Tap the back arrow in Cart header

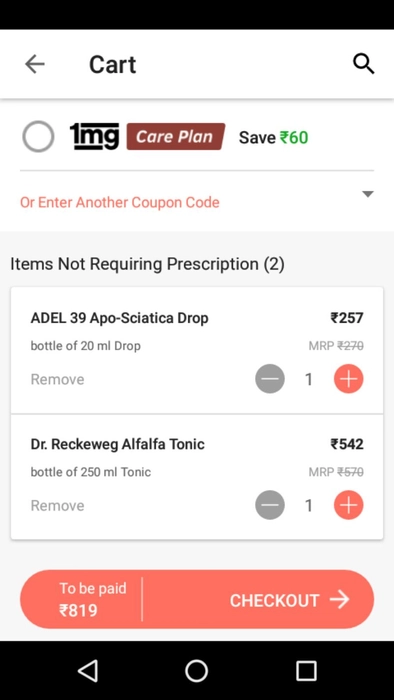34,64
